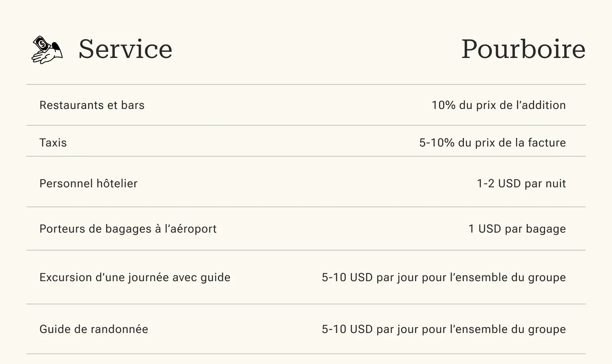Click the Service column heading
The image size is (612, 364).
coord(125,49)
